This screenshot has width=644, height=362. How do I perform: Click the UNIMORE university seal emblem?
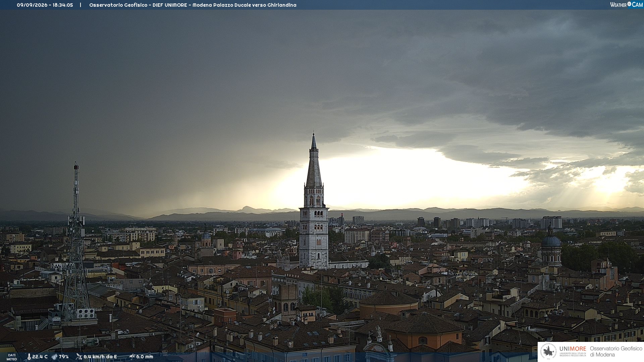click(548, 351)
